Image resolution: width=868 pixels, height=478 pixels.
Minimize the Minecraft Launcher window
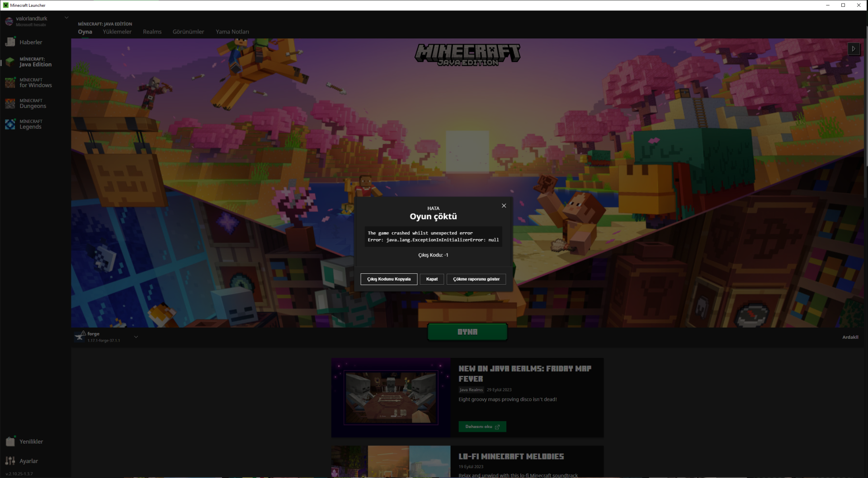click(x=828, y=5)
